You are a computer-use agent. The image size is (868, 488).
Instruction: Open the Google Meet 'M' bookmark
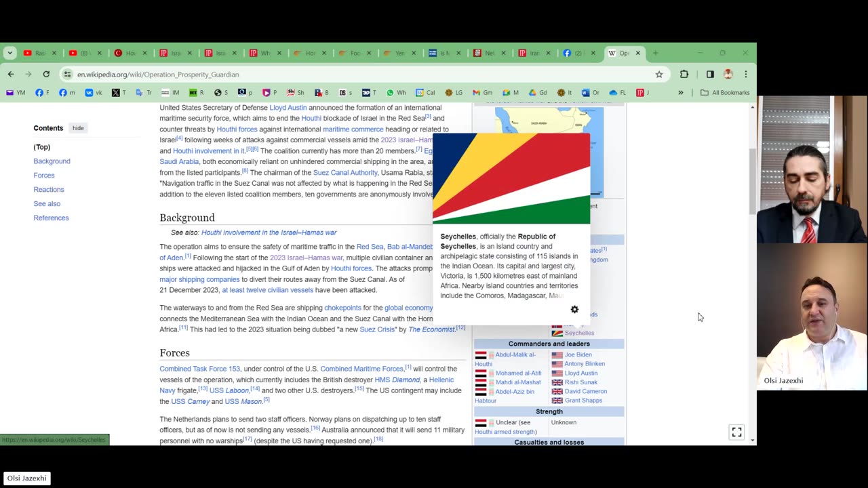coord(511,93)
